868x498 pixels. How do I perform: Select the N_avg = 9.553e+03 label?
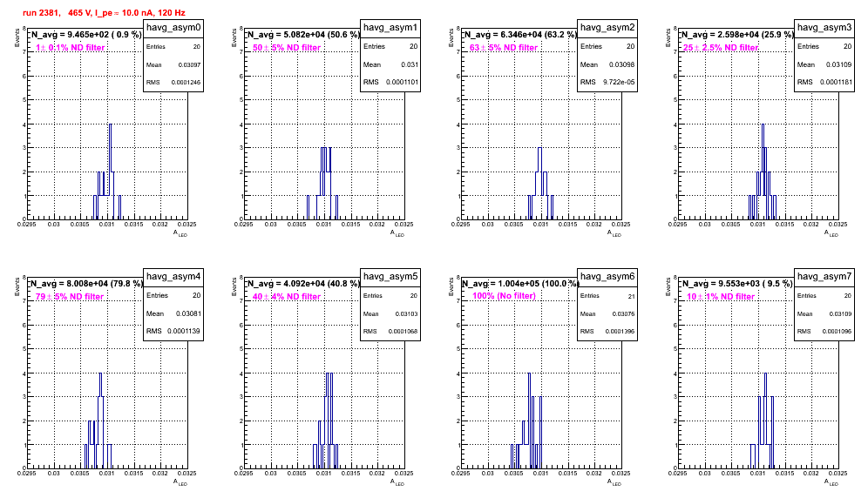[737, 284]
